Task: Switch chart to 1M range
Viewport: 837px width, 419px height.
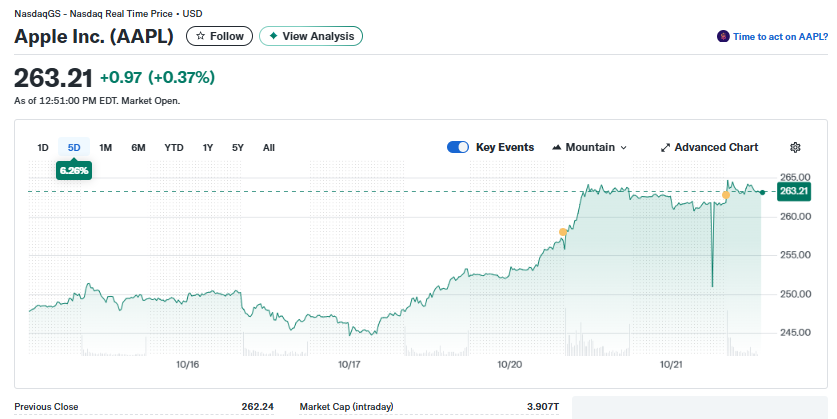Action: click(105, 148)
